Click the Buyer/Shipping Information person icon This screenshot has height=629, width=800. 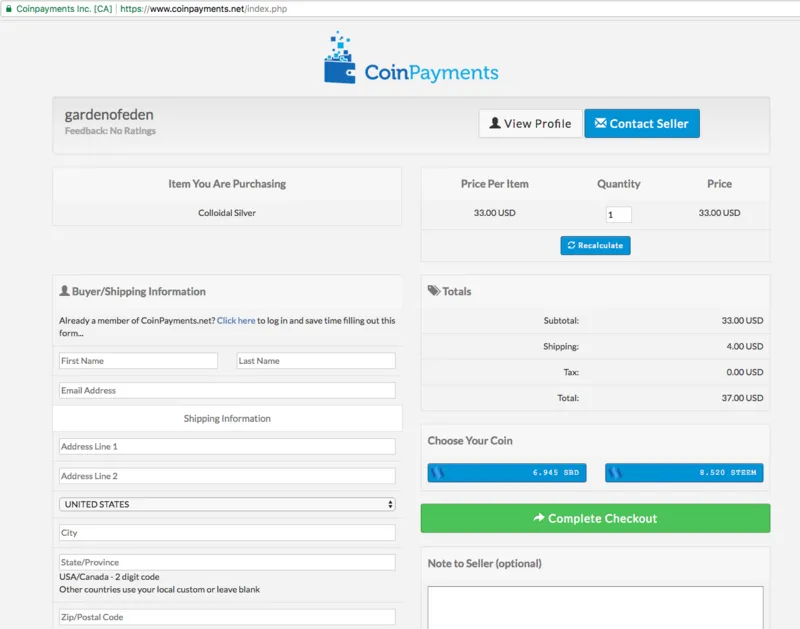(64, 291)
